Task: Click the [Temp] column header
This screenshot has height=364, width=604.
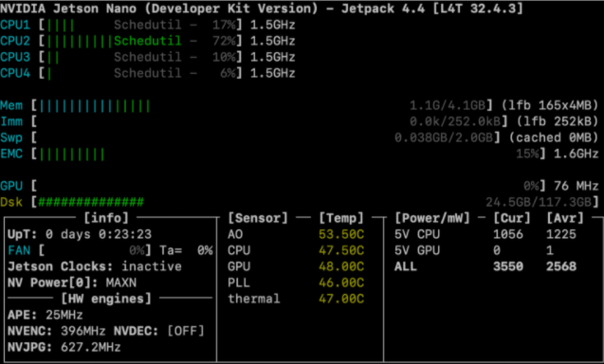Action: point(341,218)
